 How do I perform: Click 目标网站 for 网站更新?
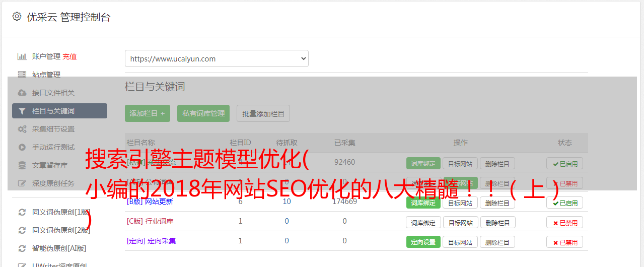460,203
